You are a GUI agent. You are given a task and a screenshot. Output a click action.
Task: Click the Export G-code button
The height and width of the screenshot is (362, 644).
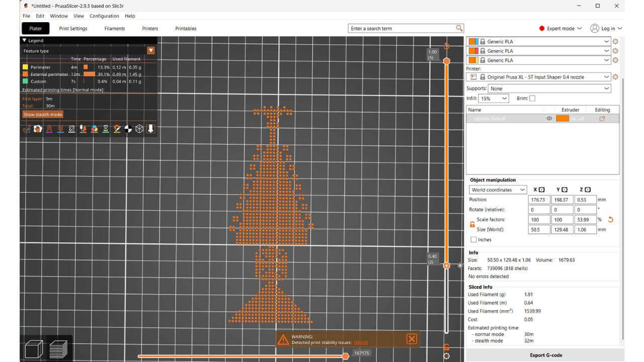pos(545,355)
